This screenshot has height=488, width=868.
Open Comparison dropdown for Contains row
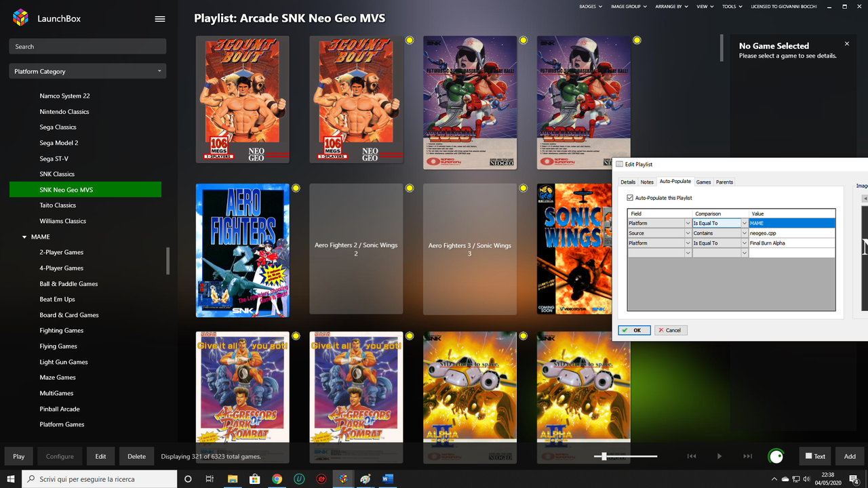pos(745,233)
